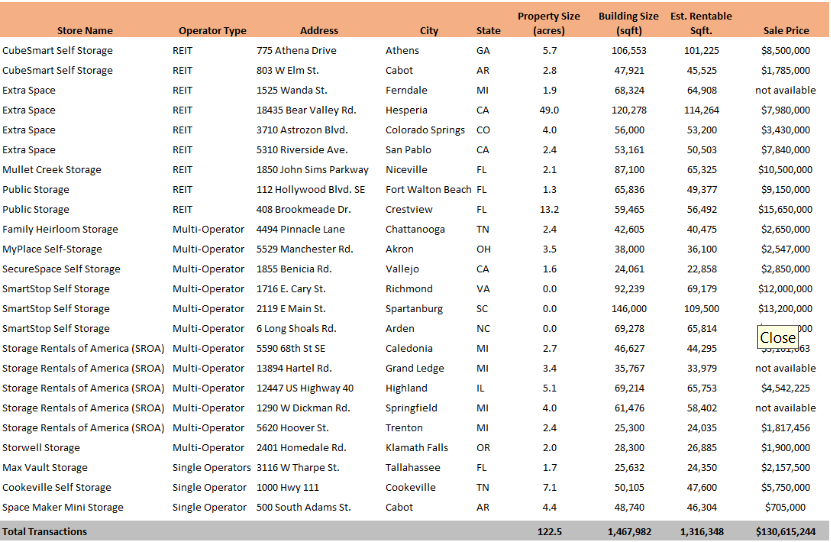The height and width of the screenshot is (542, 831).
Task: Click the Colorado Springs city cell
Action: click(425, 130)
